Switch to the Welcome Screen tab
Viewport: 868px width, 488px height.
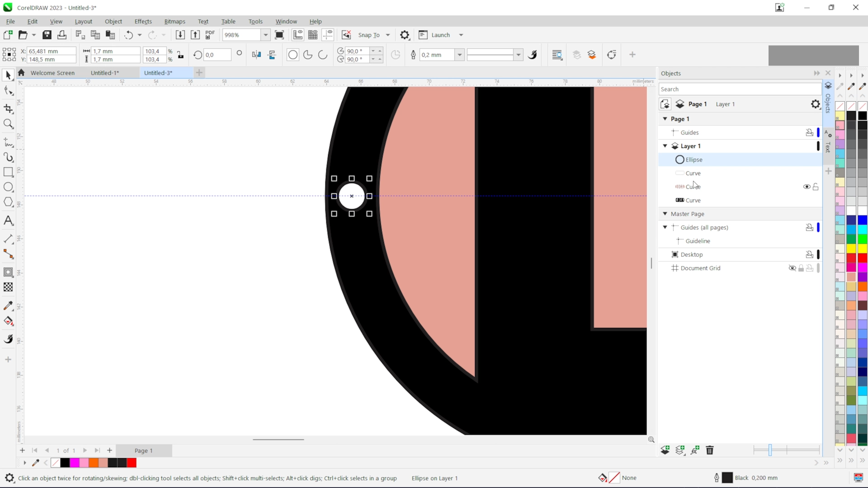pyautogui.click(x=52, y=73)
